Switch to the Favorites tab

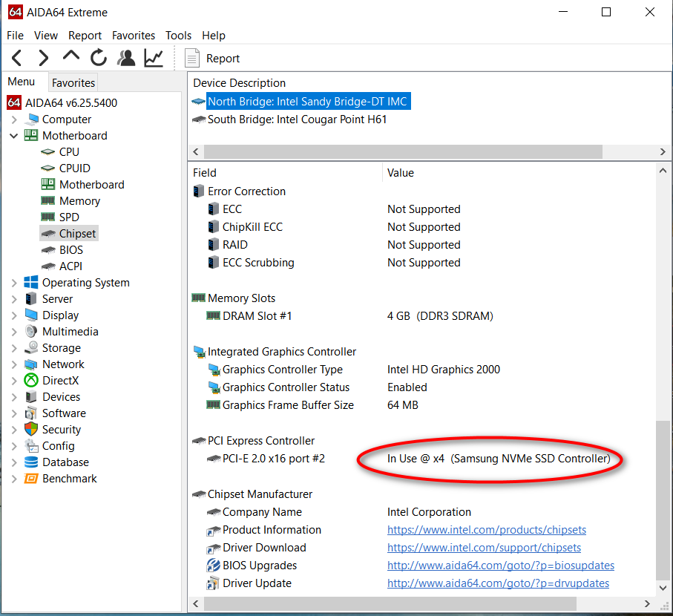tap(73, 83)
